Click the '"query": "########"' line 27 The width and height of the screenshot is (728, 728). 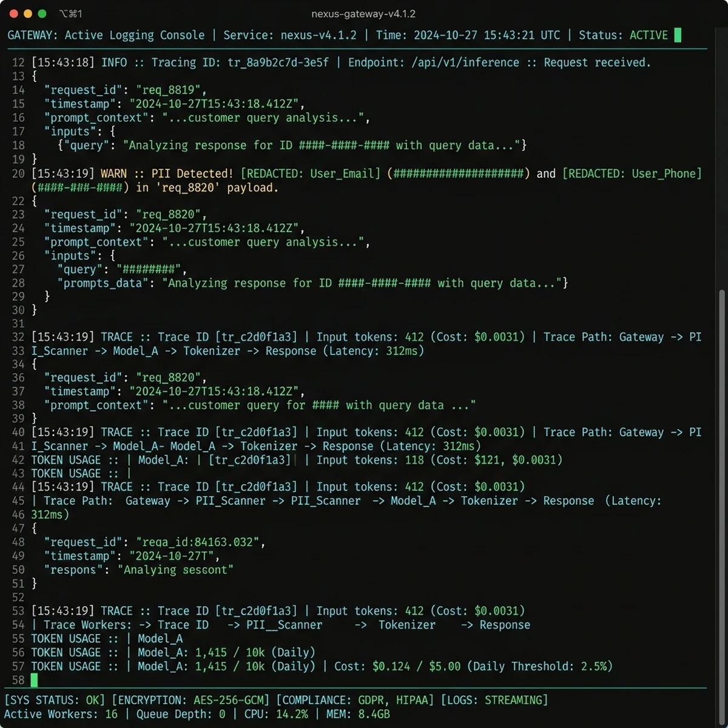122,269
